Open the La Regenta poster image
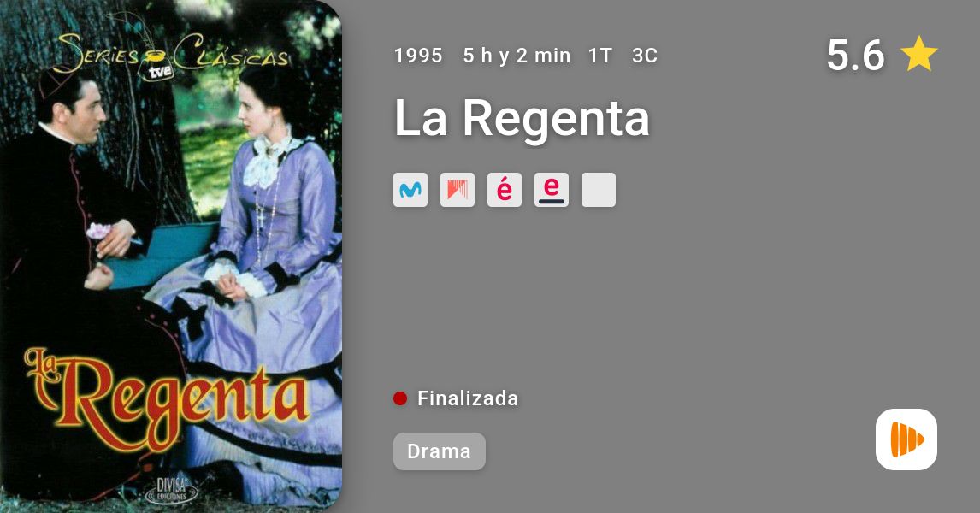The width and height of the screenshot is (980, 513). [x=171, y=256]
